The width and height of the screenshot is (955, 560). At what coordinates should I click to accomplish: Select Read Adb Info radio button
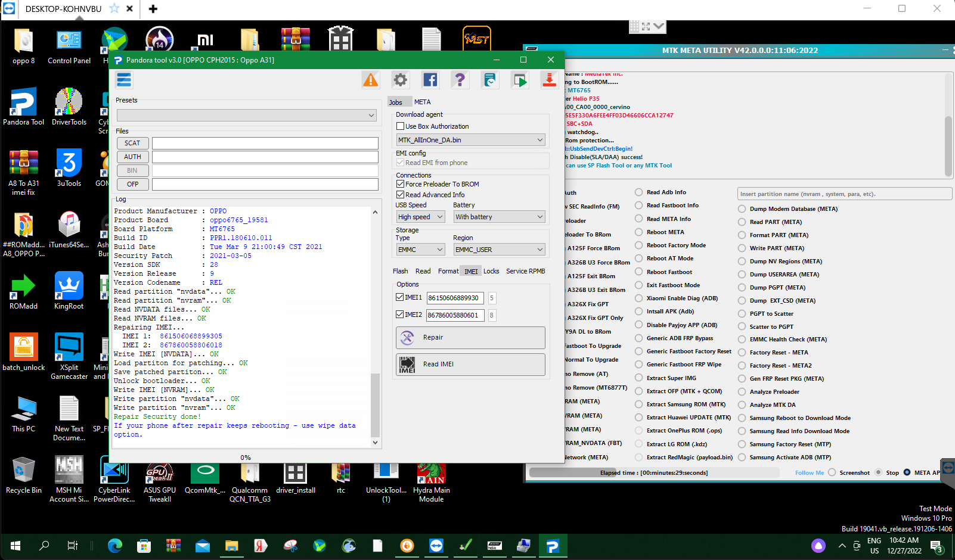(639, 192)
